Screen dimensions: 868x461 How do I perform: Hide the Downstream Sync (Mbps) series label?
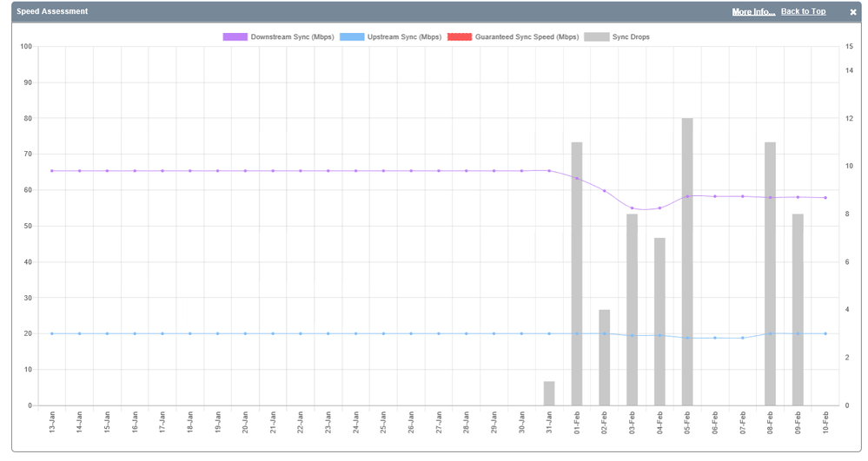pyautogui.click(x=292, y=37)
